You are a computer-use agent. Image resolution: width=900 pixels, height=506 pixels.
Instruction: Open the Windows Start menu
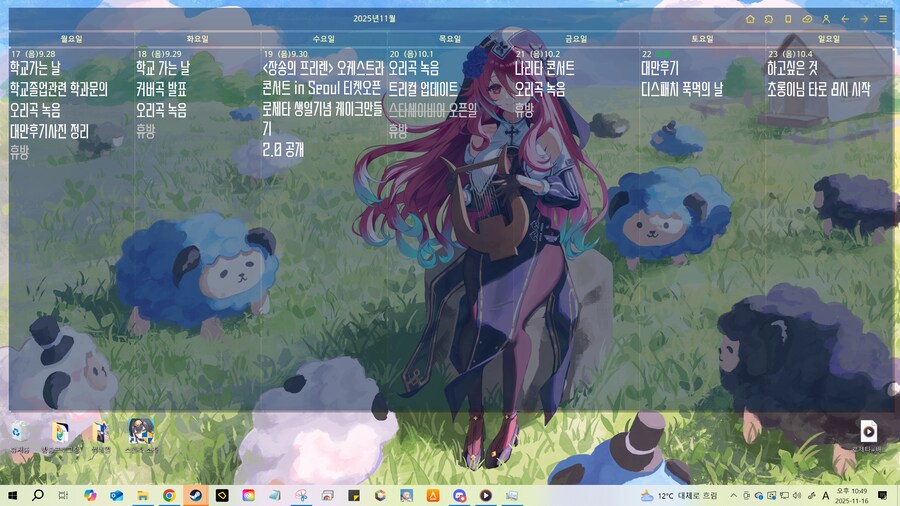12,495
